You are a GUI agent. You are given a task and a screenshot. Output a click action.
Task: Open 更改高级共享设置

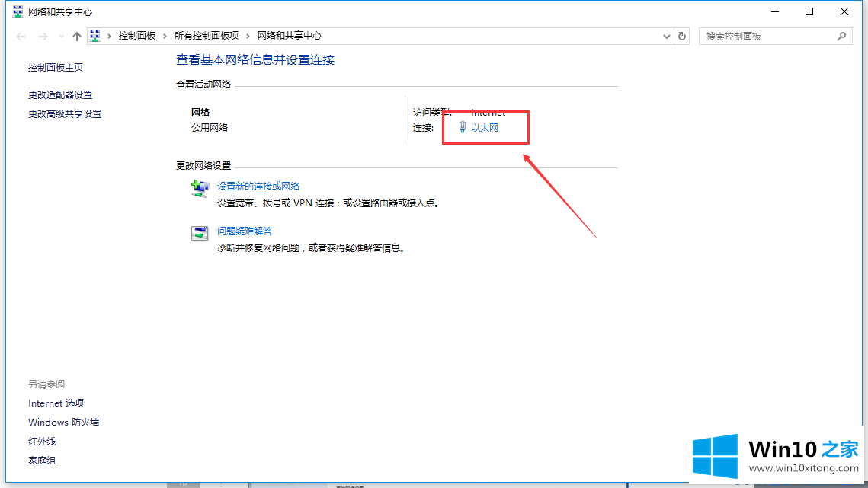pos(65,114)
